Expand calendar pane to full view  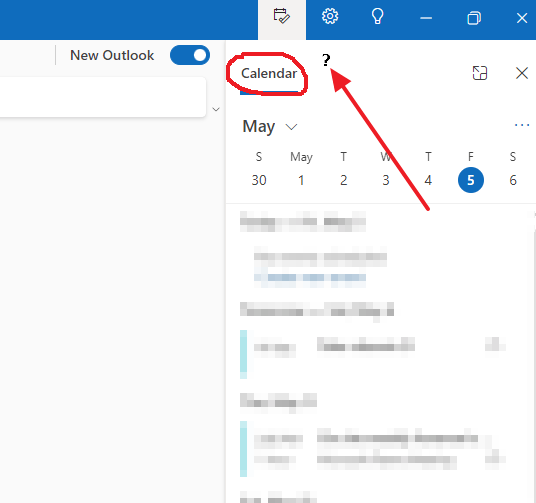(x=480, y=73)
